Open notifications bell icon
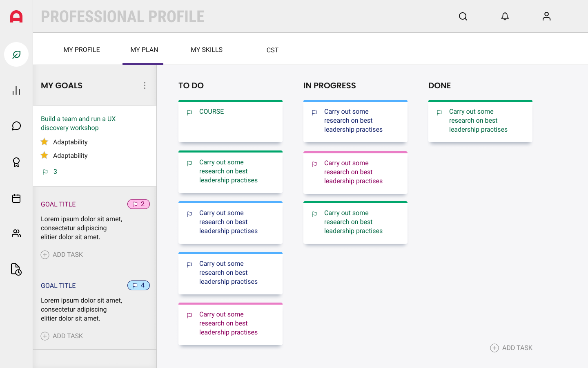Image resolution: width=588 pixels, height=368 pixels. 505,16
